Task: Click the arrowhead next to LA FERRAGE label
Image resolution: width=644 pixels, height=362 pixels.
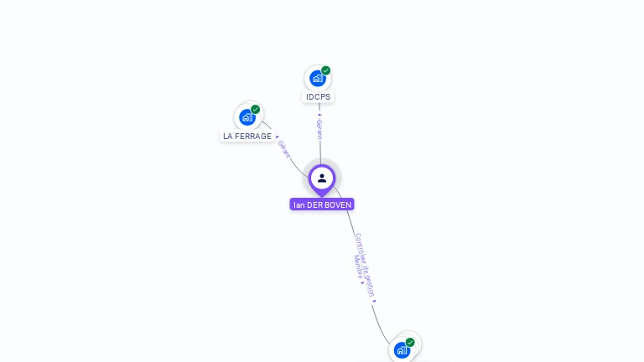Action: pos(278,137)
